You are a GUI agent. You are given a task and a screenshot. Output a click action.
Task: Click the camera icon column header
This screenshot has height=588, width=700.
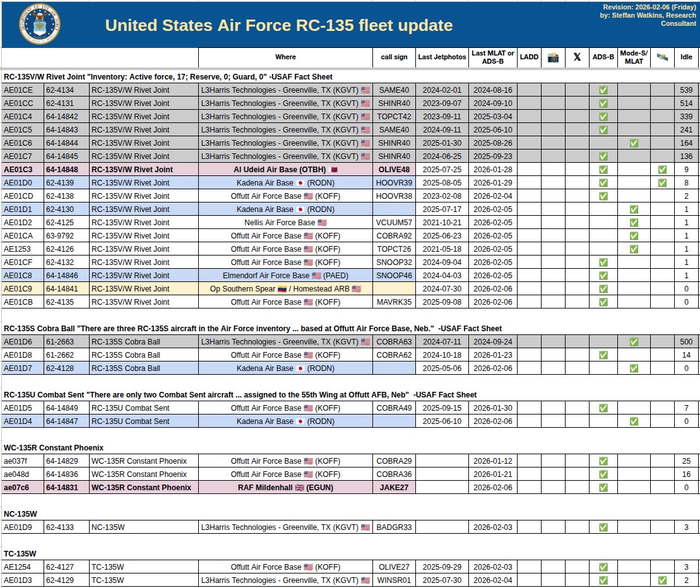(x=553, y=57)
